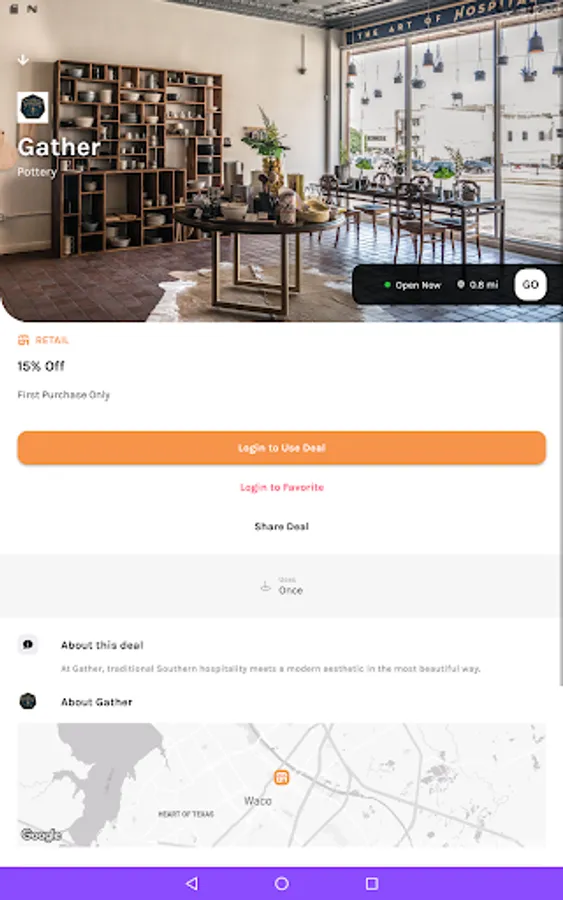Viewport: 563px width, 900px height.
Task: Open Android recent apps square button
Action: tap(372, 883)
